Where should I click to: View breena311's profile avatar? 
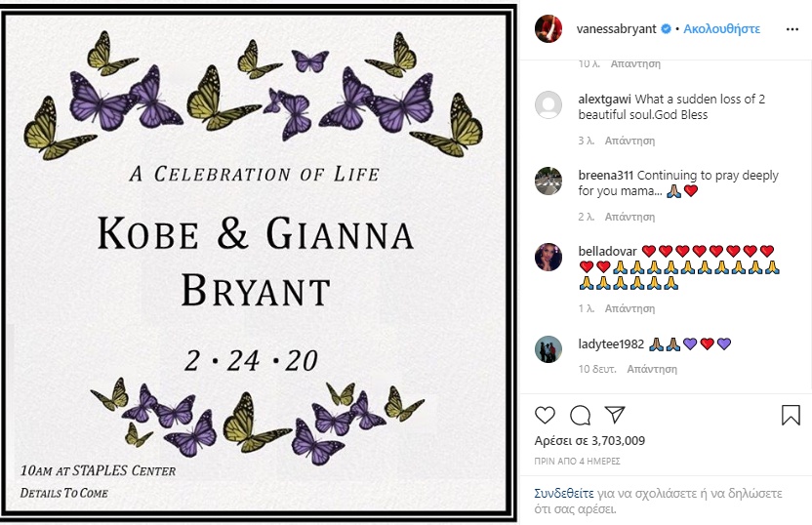tap(548, 182)
